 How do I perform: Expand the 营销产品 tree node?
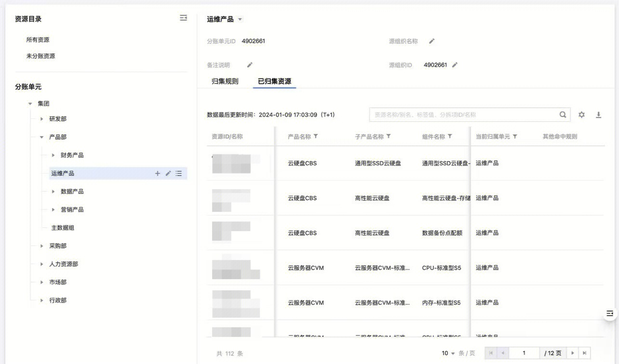click(x=53, y=209)
